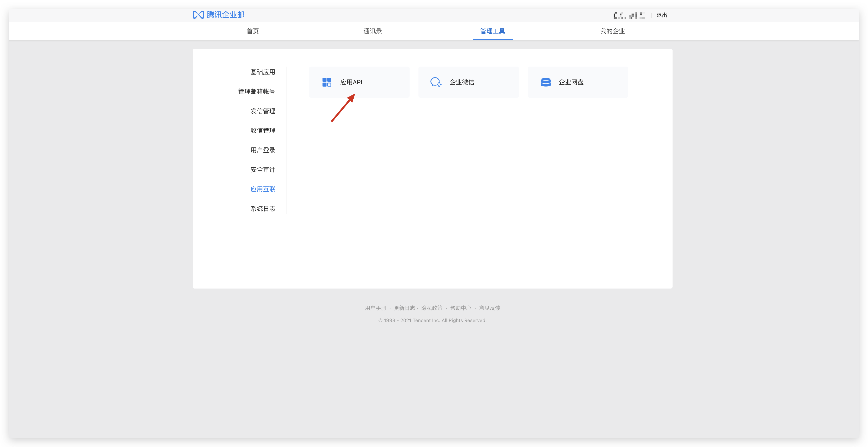This screenshot has width=868, height=447.
Task: Click the blurred account name in header
Action: pos(629,15)
